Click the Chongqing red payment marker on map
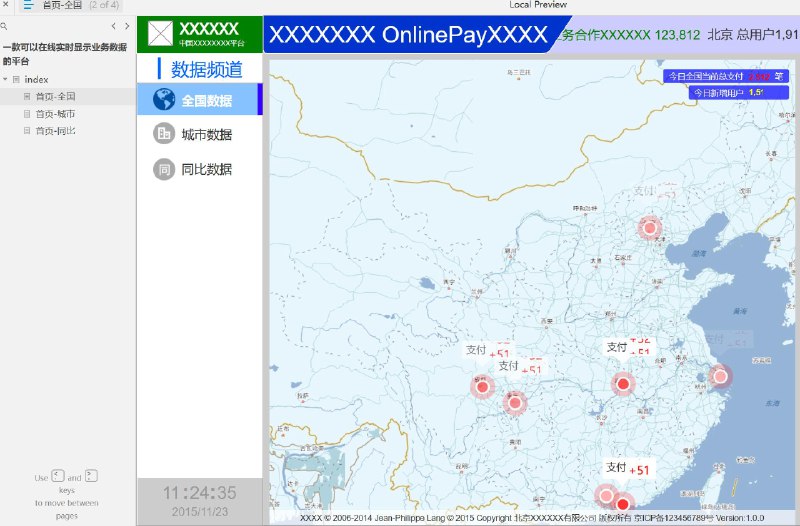This screenshot has height=526, width=800. point(515,403)
